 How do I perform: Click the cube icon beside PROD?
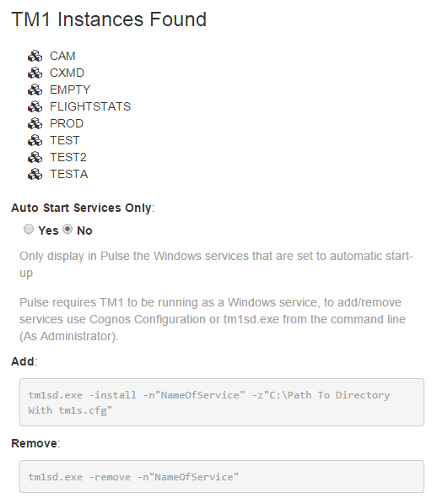coord(35,124)
